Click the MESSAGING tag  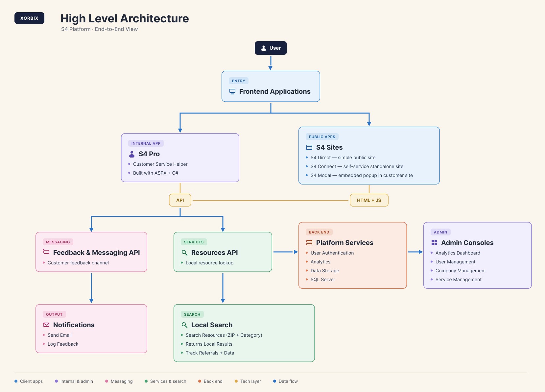coord(58,242)
